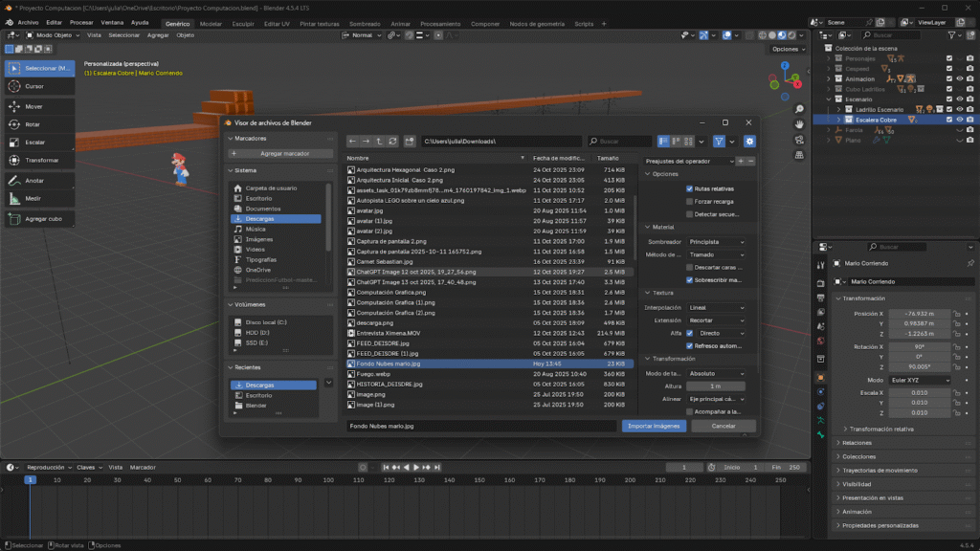Click the Altura value field

click(716, 386)
